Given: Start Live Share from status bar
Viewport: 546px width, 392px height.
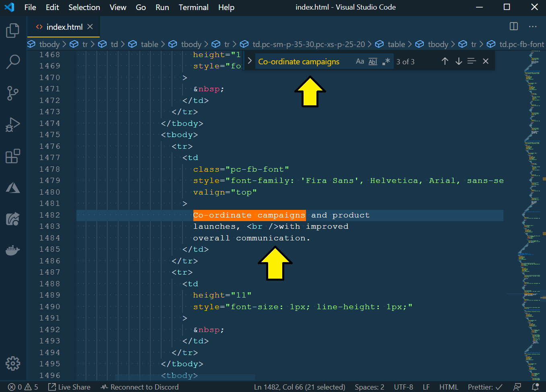Looking at the screenshot, I should (x=69, y=387).
